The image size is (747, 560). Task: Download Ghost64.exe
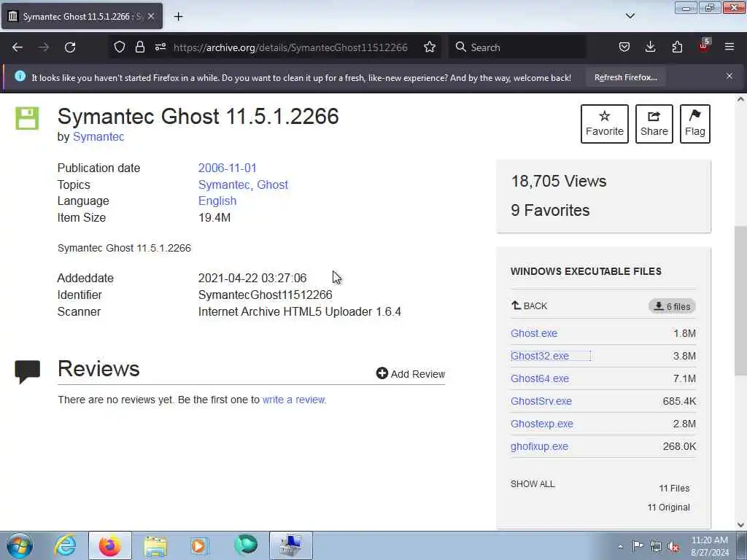[x=540, y=378]
